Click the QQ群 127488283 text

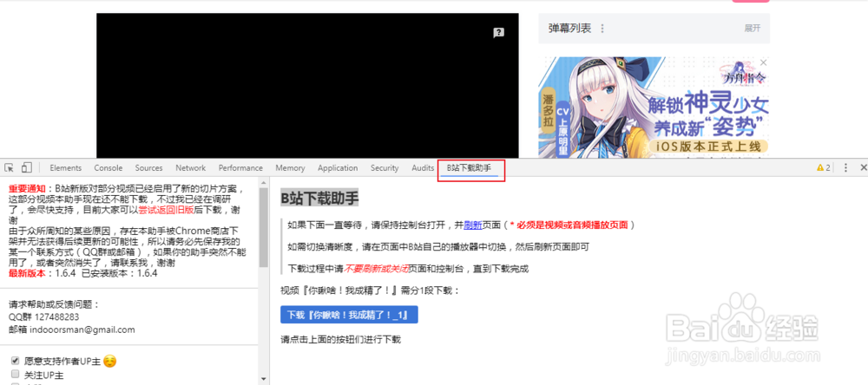(x=43, y=317)
